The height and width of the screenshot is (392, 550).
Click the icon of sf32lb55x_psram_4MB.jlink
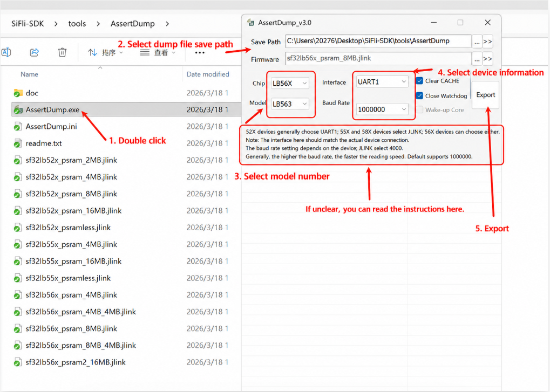17,244
